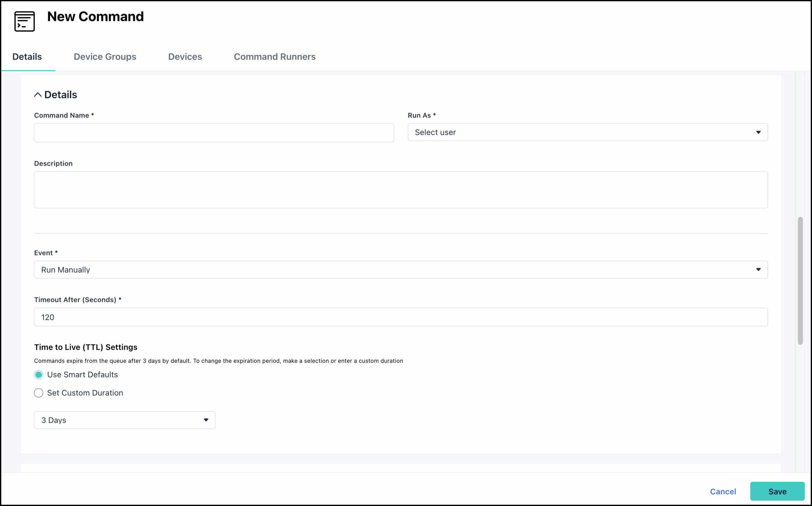Open the Event dropdown showing Run Manually
The height and width of the screenshot is (506, 812).
400,270
